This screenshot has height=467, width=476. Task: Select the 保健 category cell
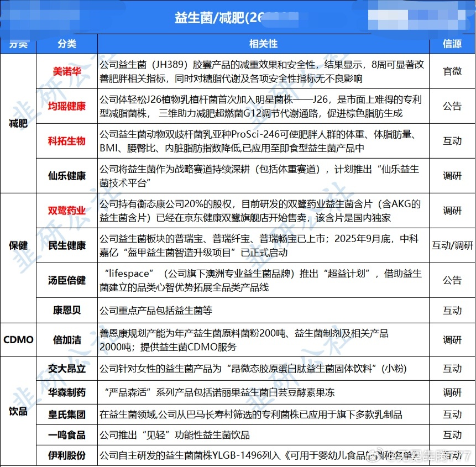pyautogui.click(x=18, y=245)
